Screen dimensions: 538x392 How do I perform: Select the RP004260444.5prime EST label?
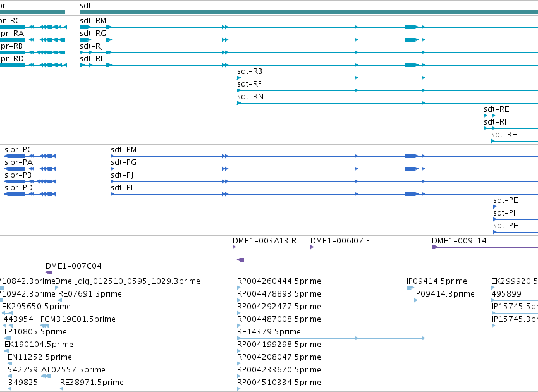(279, 281)
